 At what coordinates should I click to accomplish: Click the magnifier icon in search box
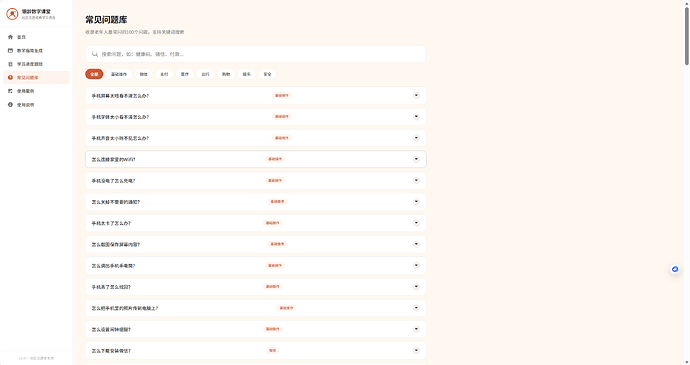pyautogui.click(x=95, y=54)
